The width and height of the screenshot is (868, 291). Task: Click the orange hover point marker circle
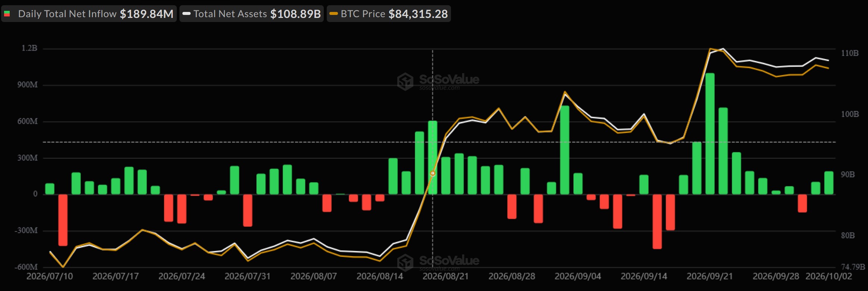click(x=433, y=173)
